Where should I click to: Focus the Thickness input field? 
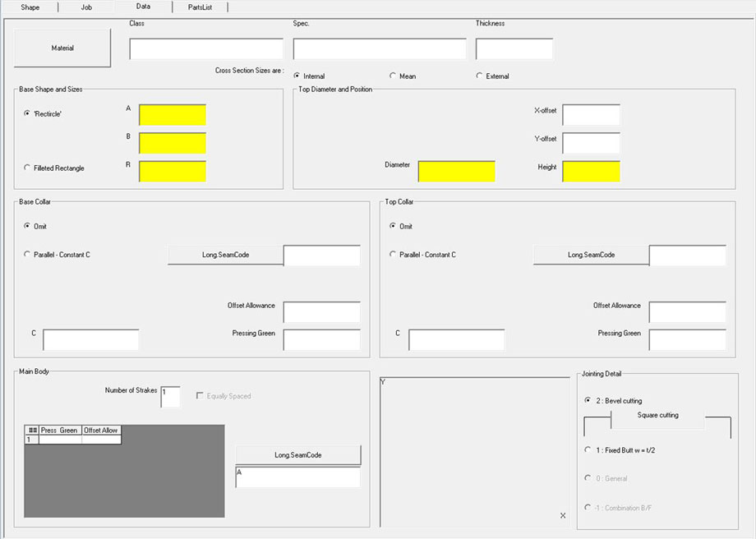click(x=514, y=48)
